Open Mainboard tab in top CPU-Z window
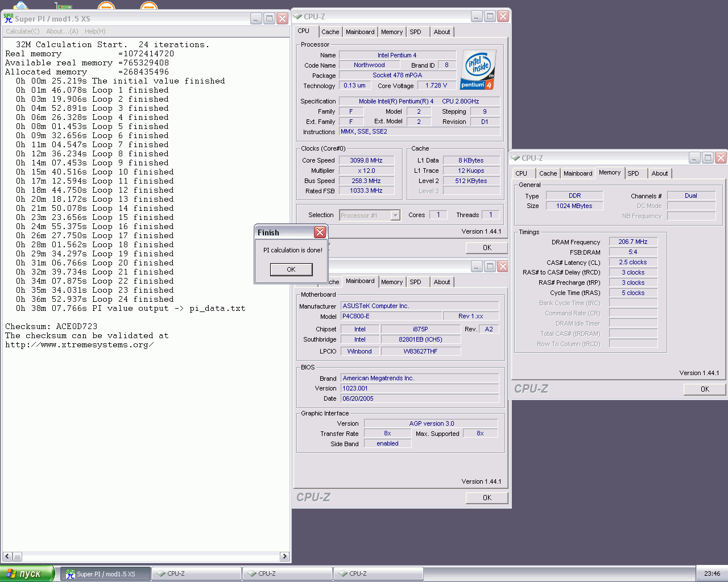This screenshot has height=582, width=728. (x=360, y=32)
